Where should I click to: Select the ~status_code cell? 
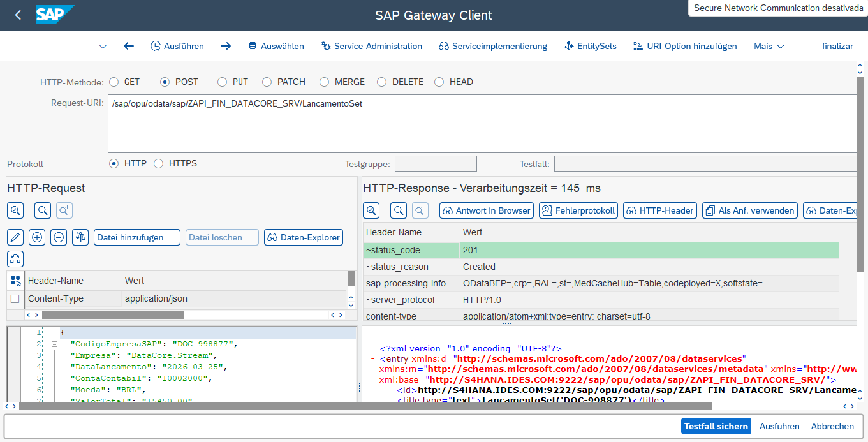point(411,250)
